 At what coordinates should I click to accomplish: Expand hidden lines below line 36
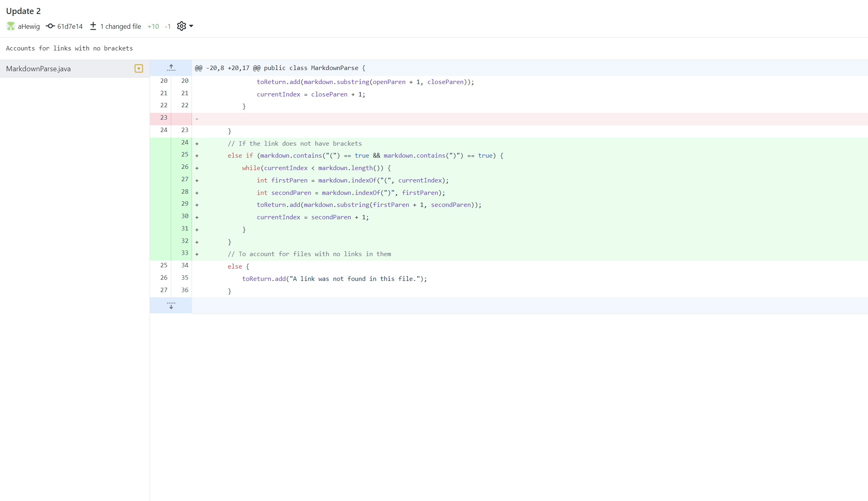coord(171,306)
